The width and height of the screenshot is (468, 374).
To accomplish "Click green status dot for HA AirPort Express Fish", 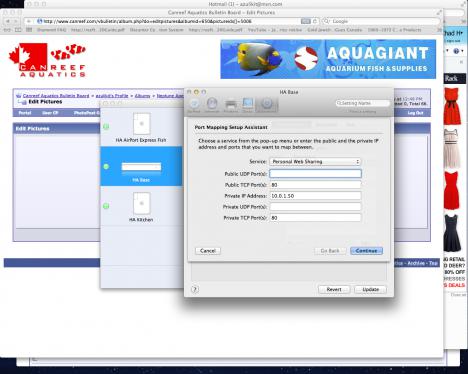I will point(106,127).
